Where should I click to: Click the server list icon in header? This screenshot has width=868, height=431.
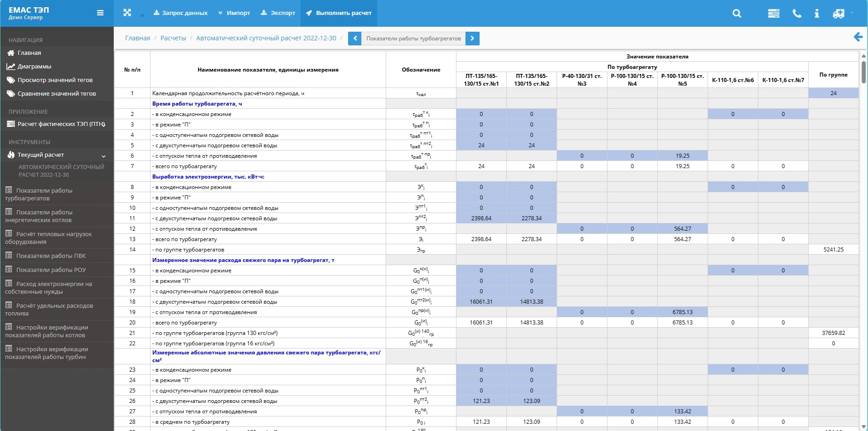pos(774,14)
